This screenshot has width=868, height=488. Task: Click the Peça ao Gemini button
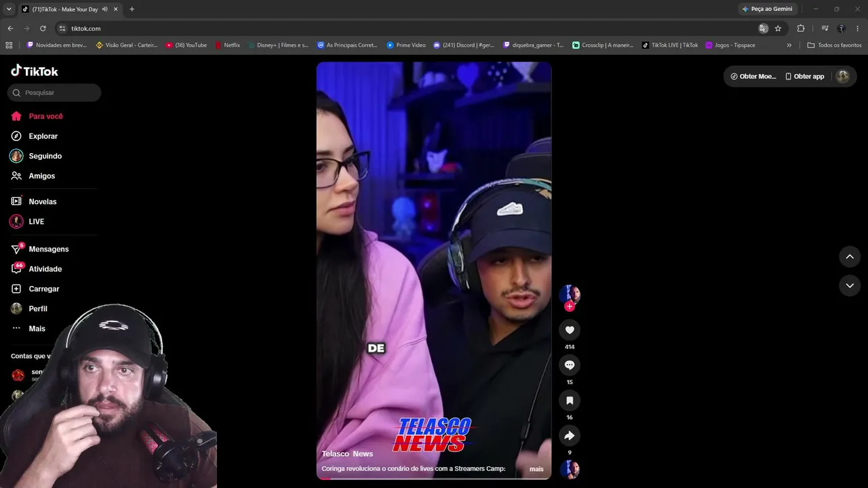(x=768, y=9)
